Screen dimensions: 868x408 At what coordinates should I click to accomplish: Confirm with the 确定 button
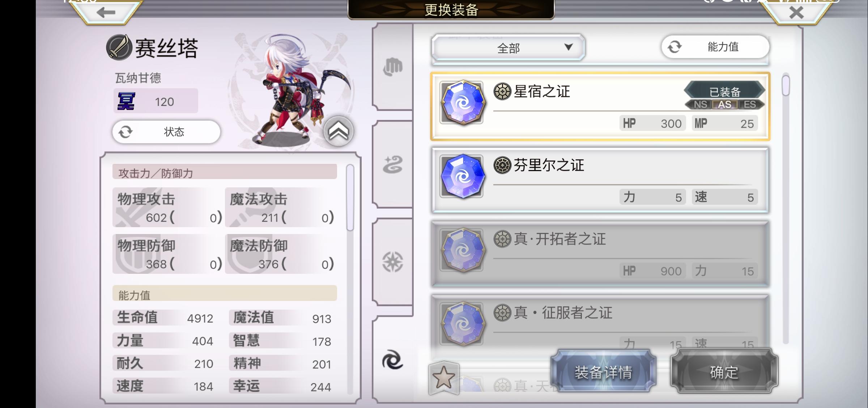point(724,371)
